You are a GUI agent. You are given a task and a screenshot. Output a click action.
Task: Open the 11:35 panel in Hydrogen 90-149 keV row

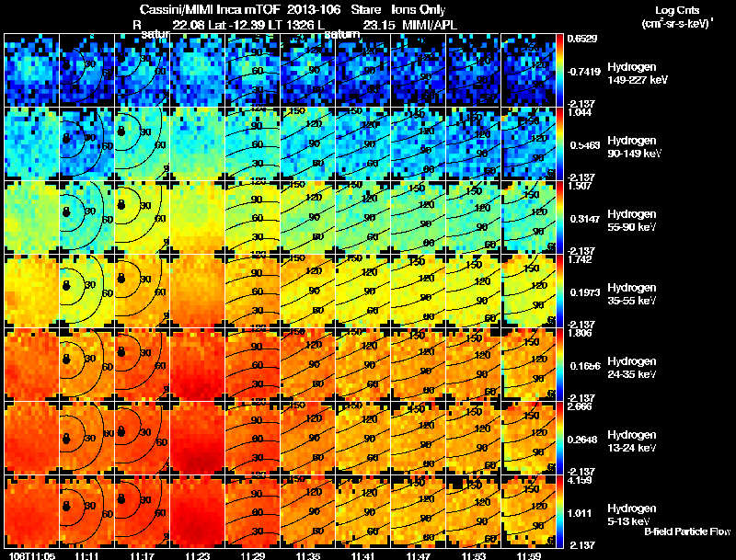[308, 144]
